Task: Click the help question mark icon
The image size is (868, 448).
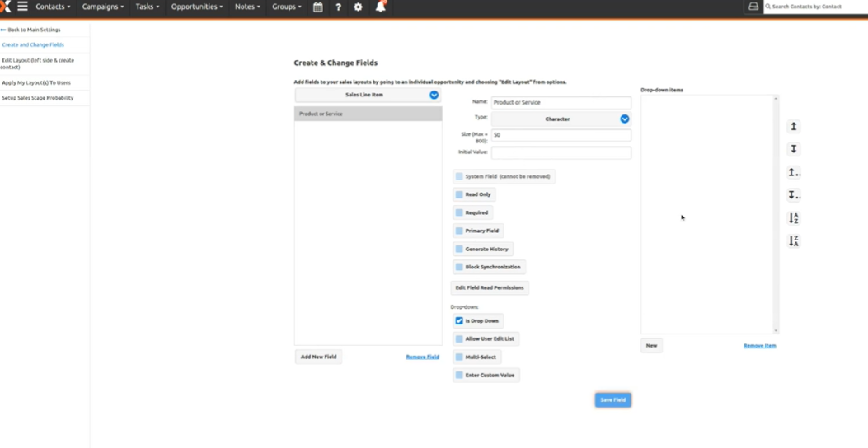Action: click(338, 7)
